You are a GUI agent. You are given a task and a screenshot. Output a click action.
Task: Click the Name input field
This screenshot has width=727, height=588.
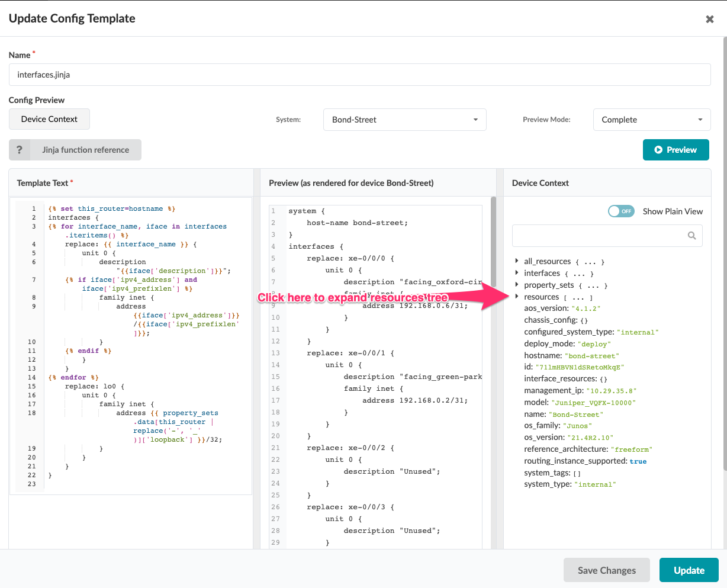pyautogui.click(x=359, y=75)
